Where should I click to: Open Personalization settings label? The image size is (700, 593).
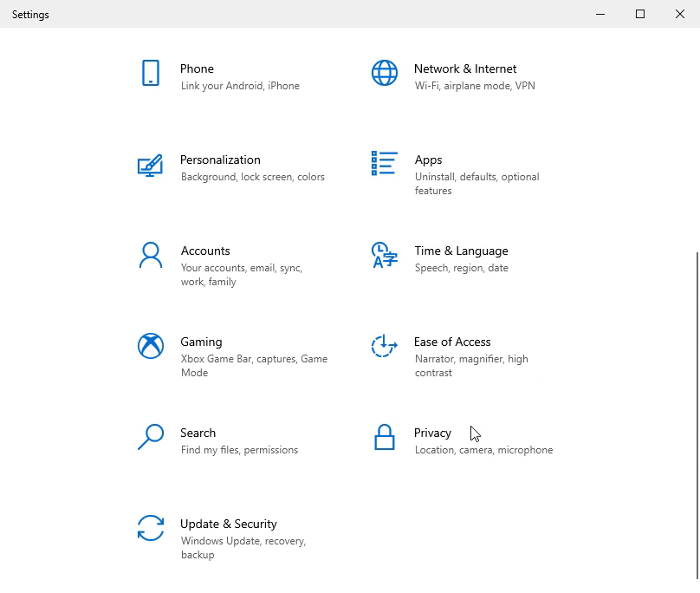click(220, 160)
